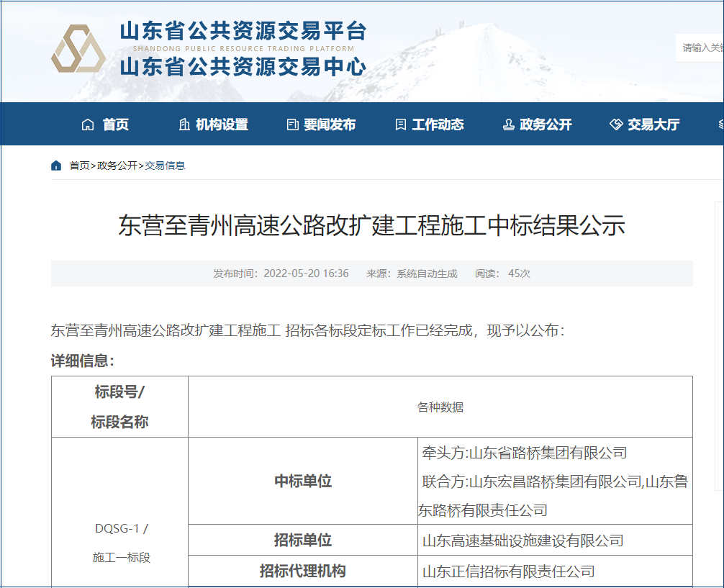Click the Shandong trading platform logo emblem
Image resolution: width=724 pixels, height=588 pixels.
coord(78,49)
